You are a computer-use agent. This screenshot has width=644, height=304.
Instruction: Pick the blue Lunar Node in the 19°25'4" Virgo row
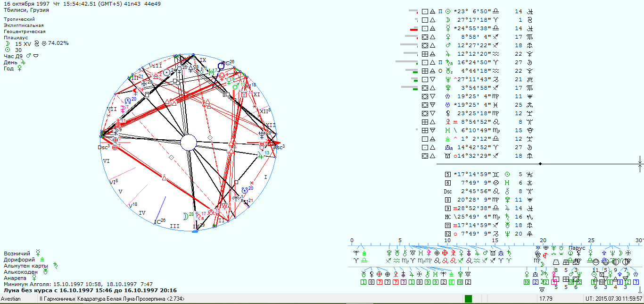coord(448,96)
